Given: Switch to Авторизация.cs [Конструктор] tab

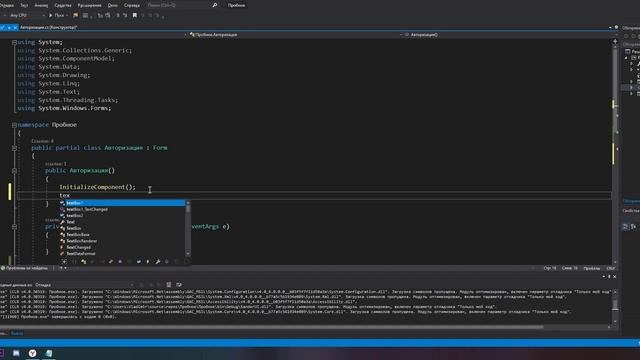Looking at the screenshot, I should point(49,27).
